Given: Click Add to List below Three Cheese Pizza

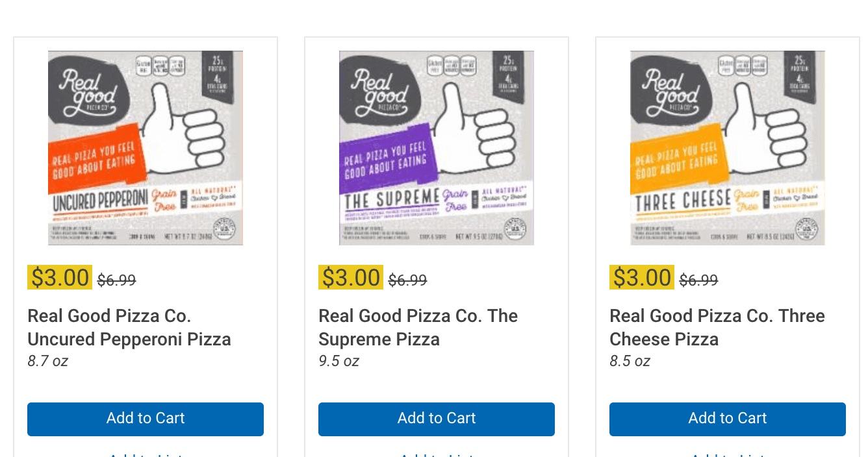Looking at the screenshot, I should click(728, 454).
